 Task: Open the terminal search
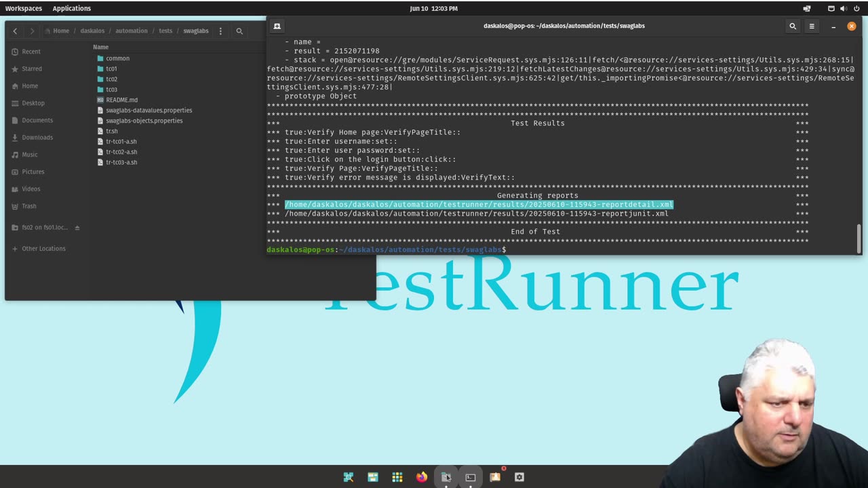(x=793, y=26)
